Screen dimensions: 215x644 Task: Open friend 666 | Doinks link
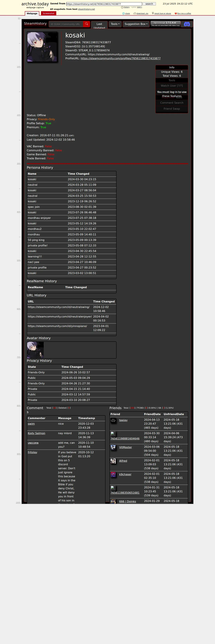coord(128,502)
